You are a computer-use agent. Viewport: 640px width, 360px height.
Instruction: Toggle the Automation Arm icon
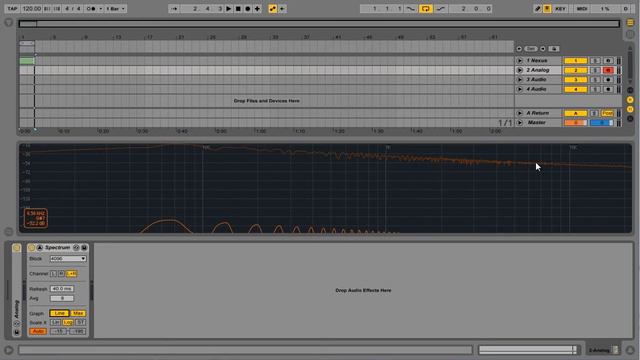pos(273,9)
